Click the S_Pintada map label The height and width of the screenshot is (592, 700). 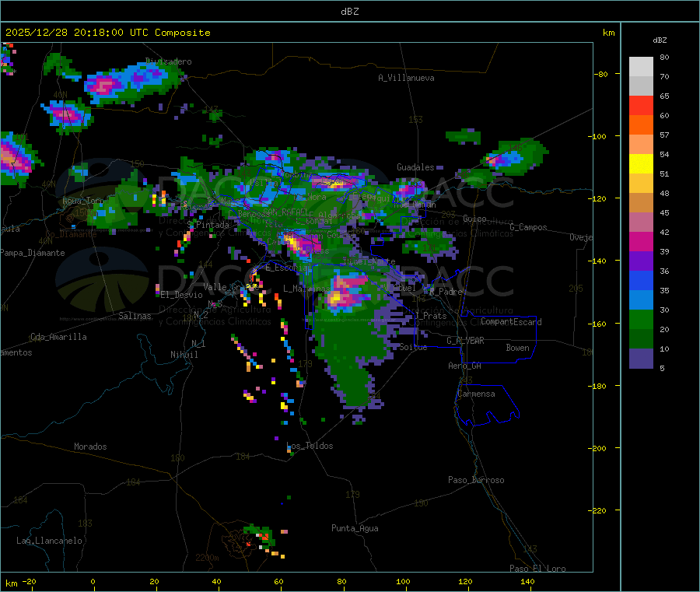pyautogui.click(x=208, y=225)
